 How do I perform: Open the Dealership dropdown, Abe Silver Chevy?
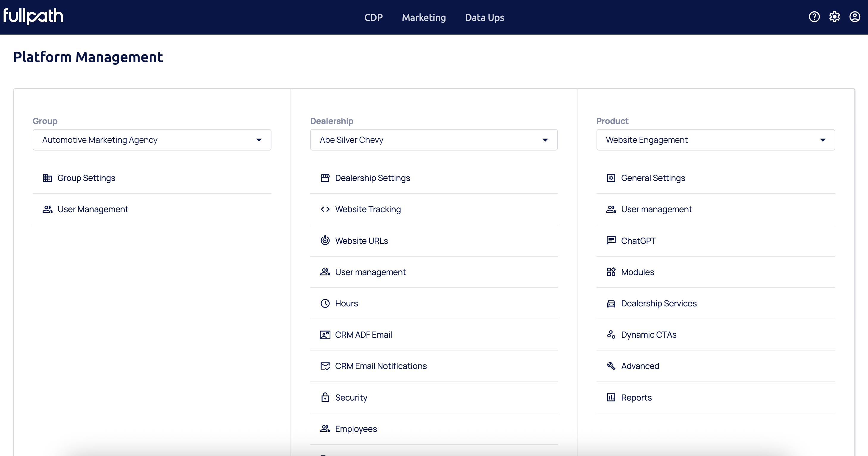pos(433,140)
